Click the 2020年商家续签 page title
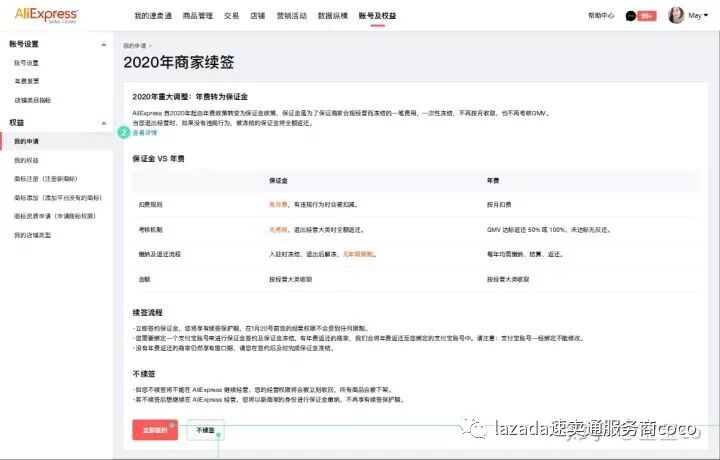The width and height of the screenshot is (720, 460). click(179, 62)
